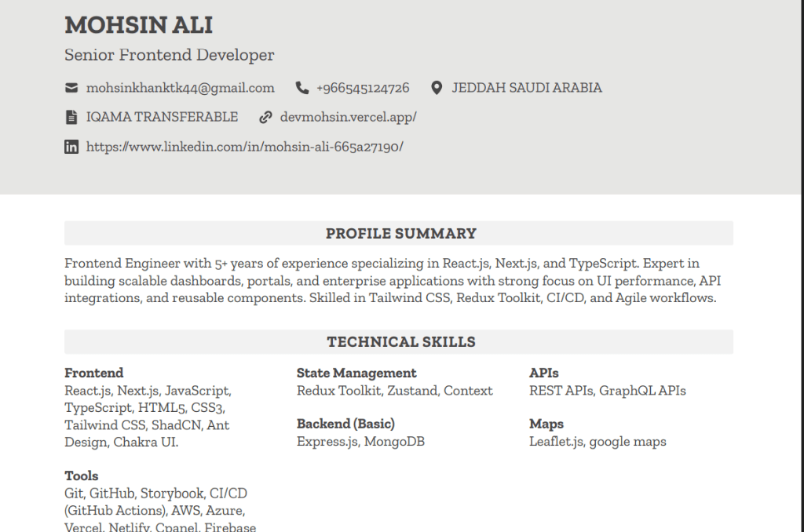Click the Frontend skills subheading
The width and height of the screenshot is (804, 532).
94,373
